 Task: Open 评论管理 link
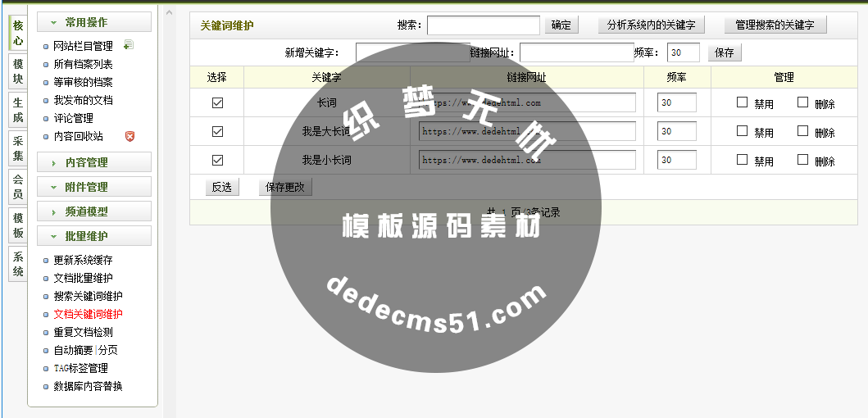[73, 118]
